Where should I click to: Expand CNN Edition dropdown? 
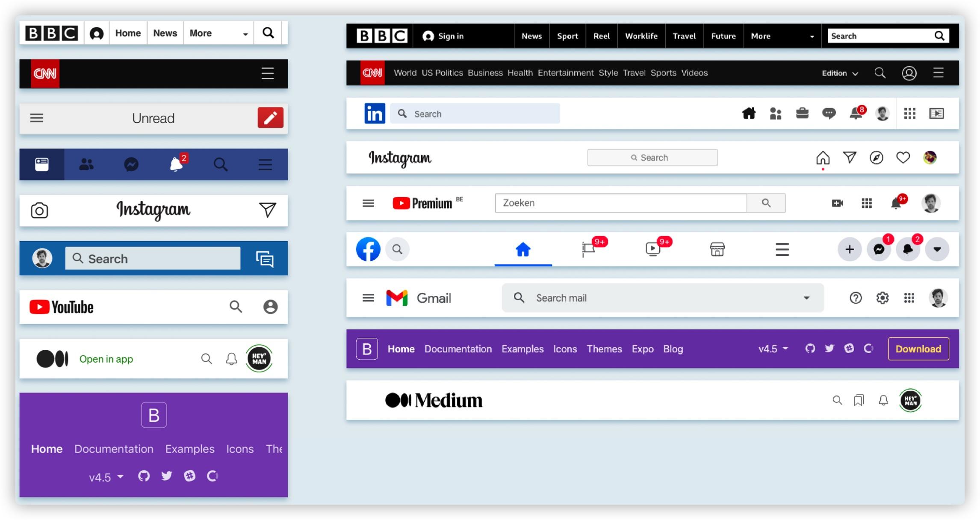click(x=840, y=73)
